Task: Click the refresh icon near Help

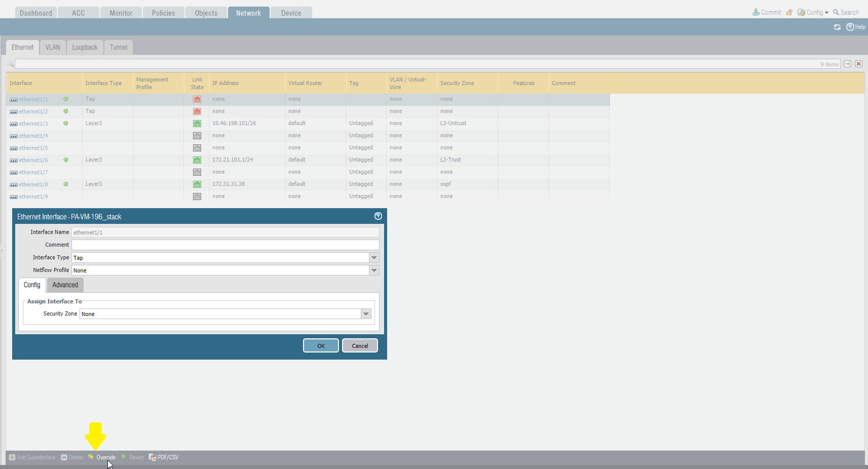Action: 837,27
